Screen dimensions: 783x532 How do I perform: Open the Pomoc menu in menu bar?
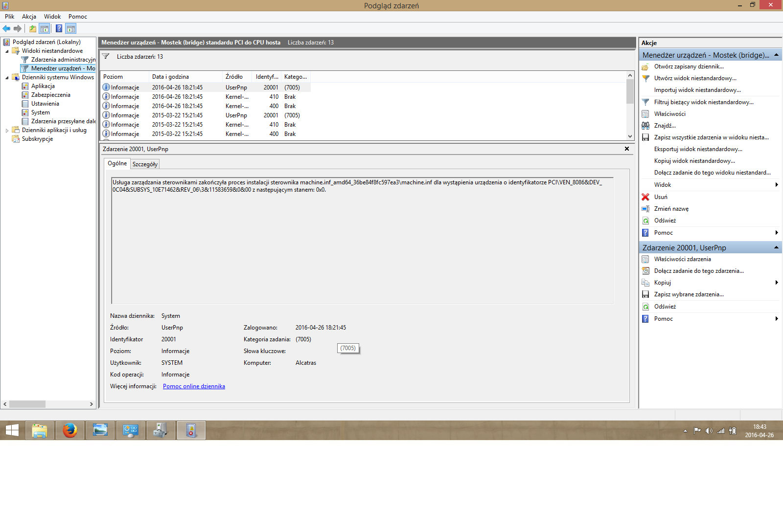78,17
